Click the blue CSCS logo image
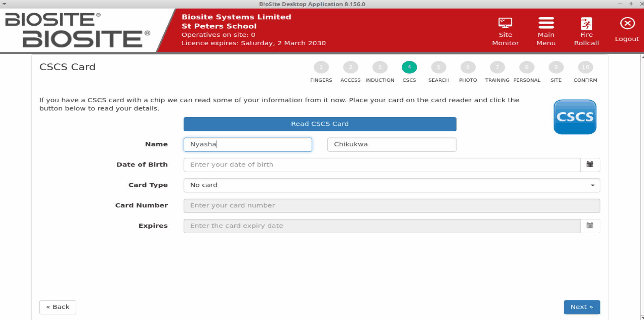Image resolution: width=644 pixels, height=320 pixels. (575, 117)
